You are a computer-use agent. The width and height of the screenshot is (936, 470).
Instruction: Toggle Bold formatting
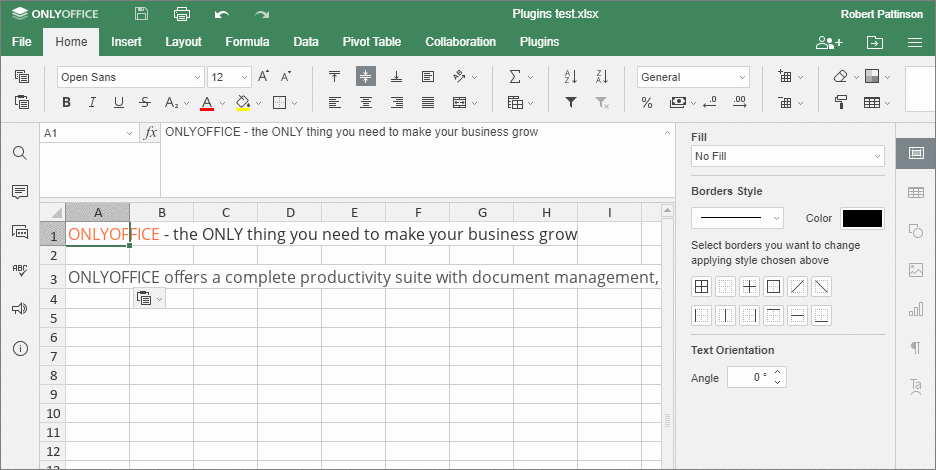(67, 102)
